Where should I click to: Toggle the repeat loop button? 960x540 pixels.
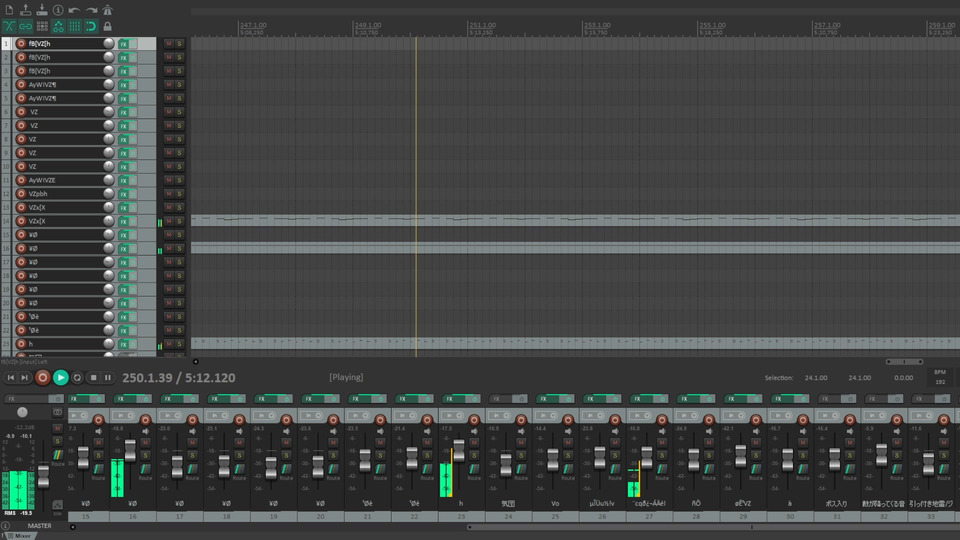[77, 378]
